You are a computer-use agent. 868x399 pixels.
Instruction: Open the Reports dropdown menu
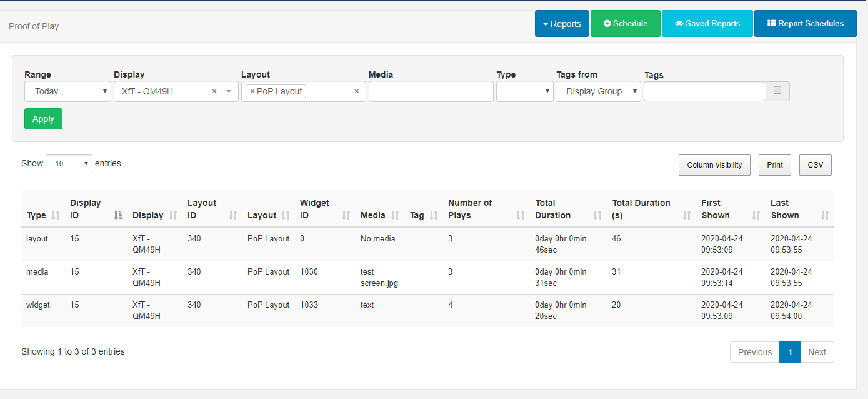[x=562, y=24]
